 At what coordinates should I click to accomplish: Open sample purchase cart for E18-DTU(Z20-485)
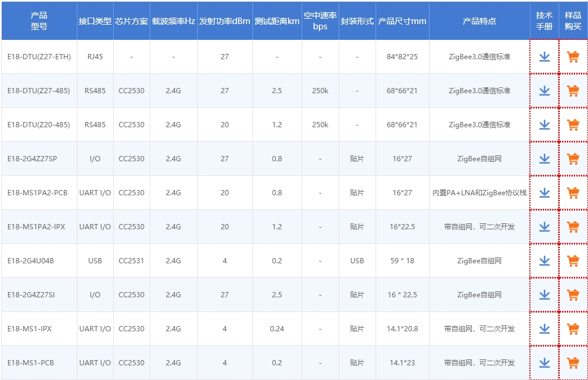(x=573, y=124)
